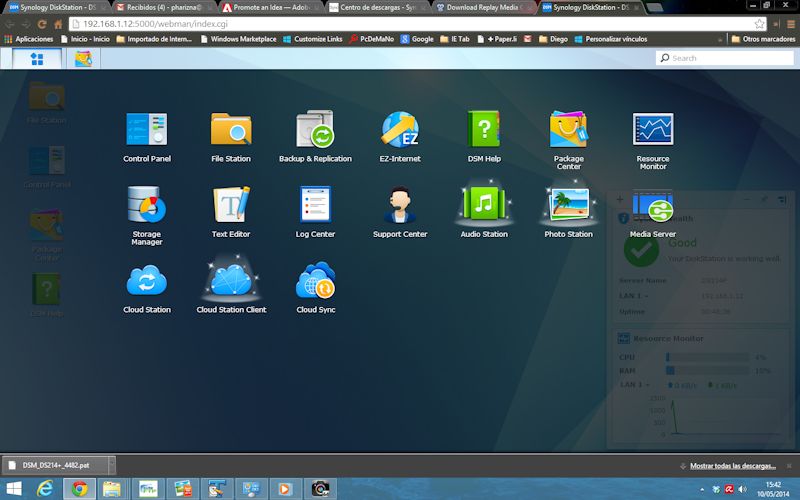Open the Windows Start button

[14, 489]
